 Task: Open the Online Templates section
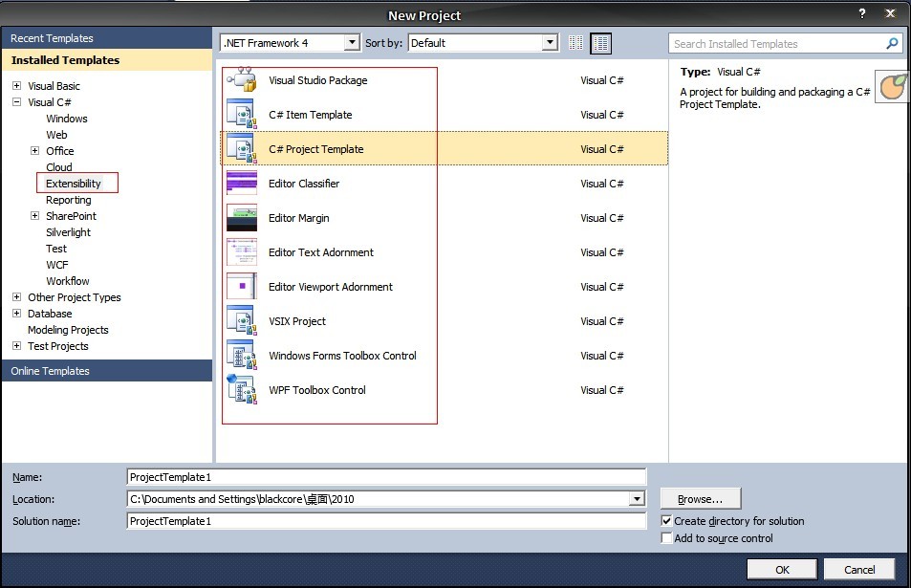pos(50,371)
